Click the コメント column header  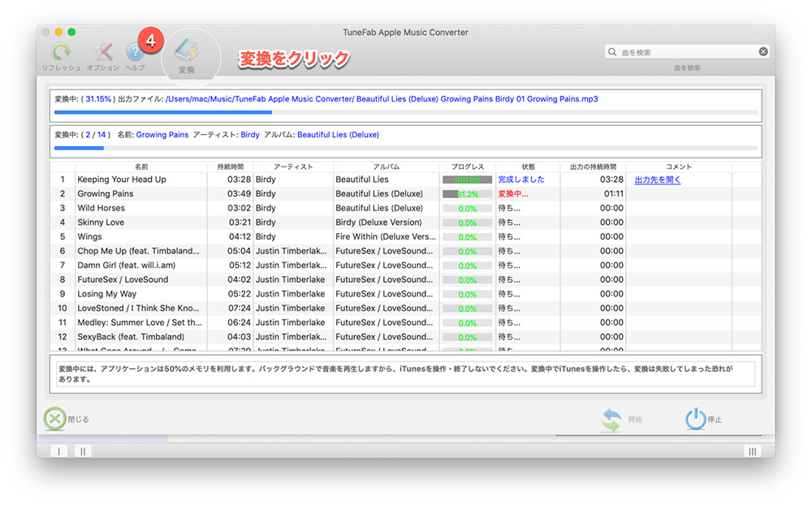pyautogui.click(x=678, y=167)
